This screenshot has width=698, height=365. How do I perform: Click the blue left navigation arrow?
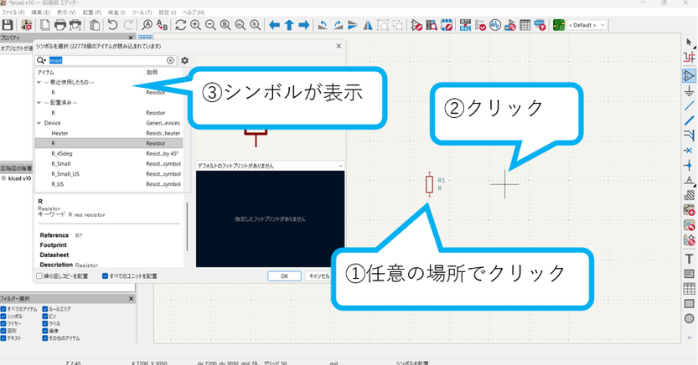(x=274, y=25)
